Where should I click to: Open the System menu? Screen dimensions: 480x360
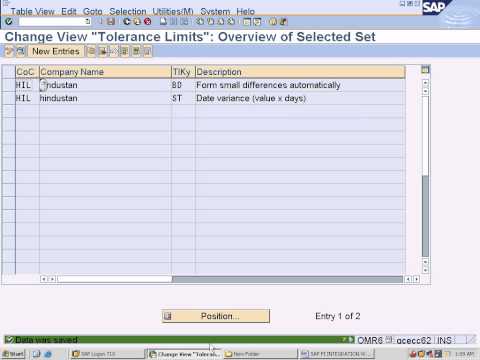coord(215,11)
